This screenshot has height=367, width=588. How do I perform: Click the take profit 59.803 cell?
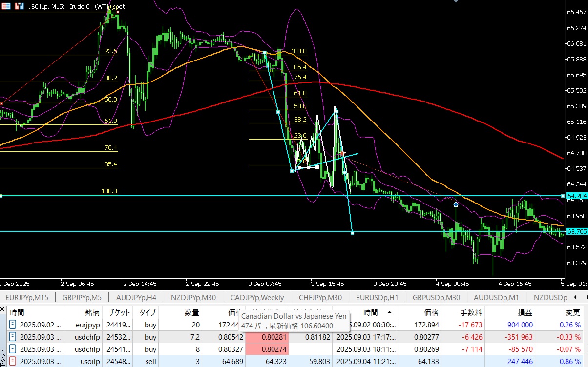pos(311,362)
